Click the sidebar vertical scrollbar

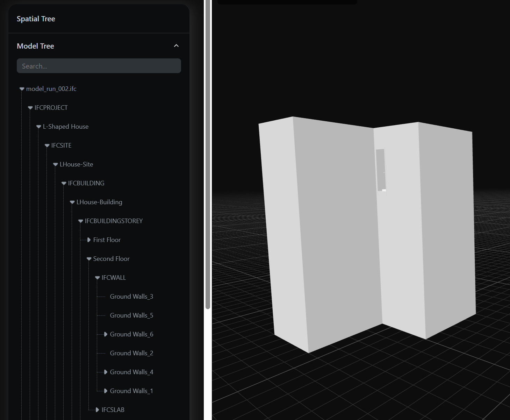[x=208, y=154]
